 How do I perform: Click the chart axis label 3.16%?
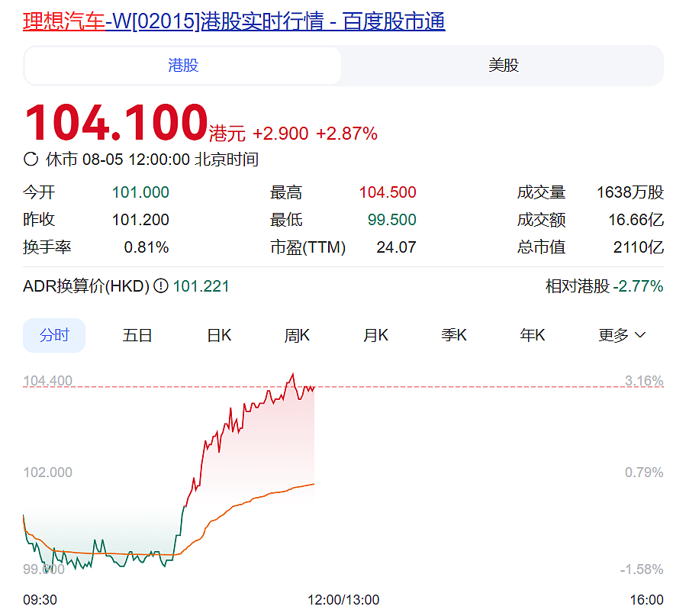[644, 380]
